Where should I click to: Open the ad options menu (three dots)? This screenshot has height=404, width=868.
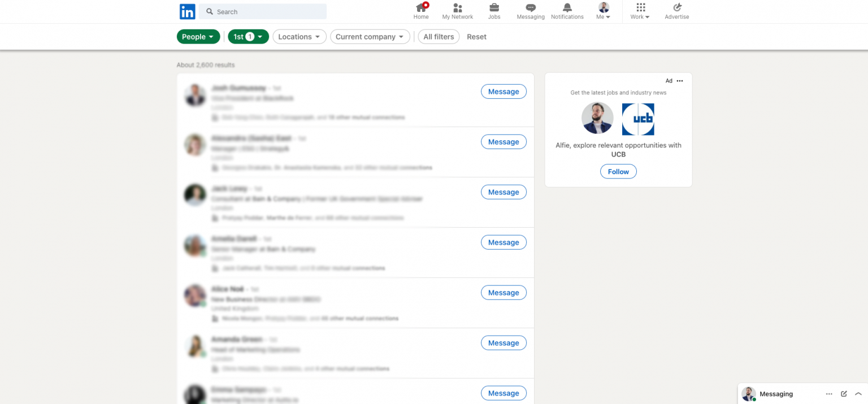click(x=680, y=80)
